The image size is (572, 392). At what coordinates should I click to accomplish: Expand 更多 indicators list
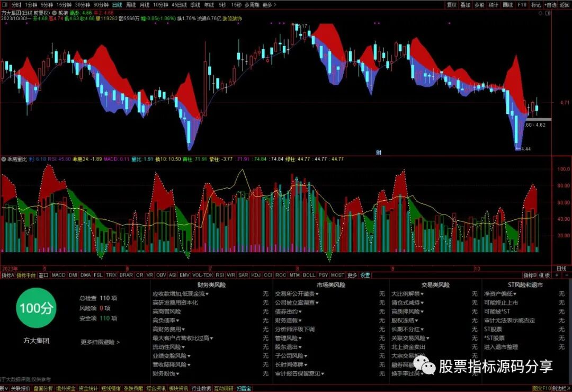352,275
